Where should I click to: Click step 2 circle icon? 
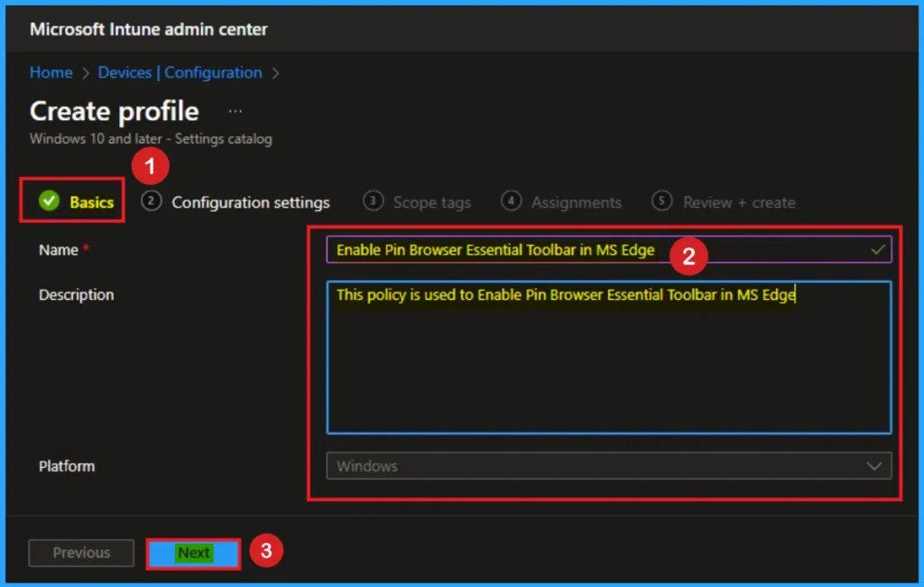pos(151,200)
